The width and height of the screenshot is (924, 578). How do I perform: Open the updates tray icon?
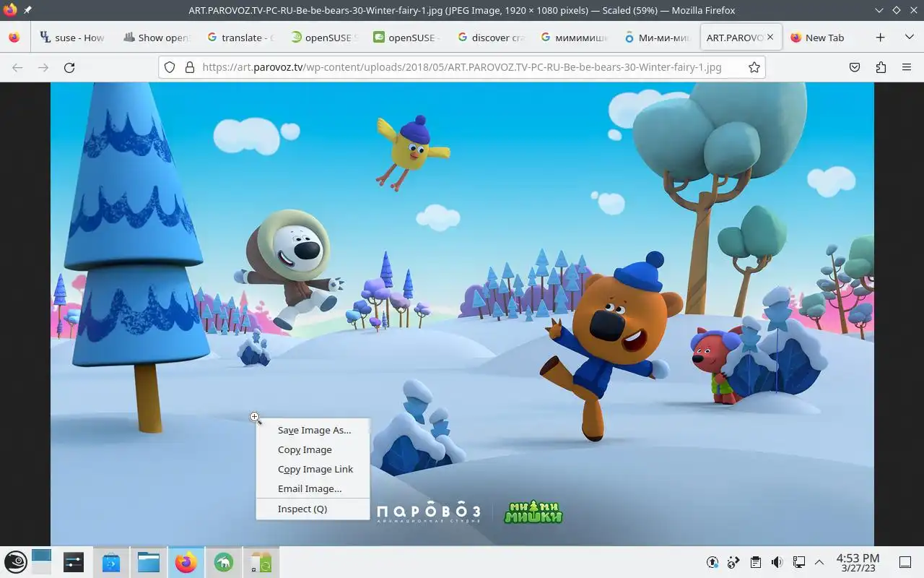pyautogui.click(x=712, y=562)
